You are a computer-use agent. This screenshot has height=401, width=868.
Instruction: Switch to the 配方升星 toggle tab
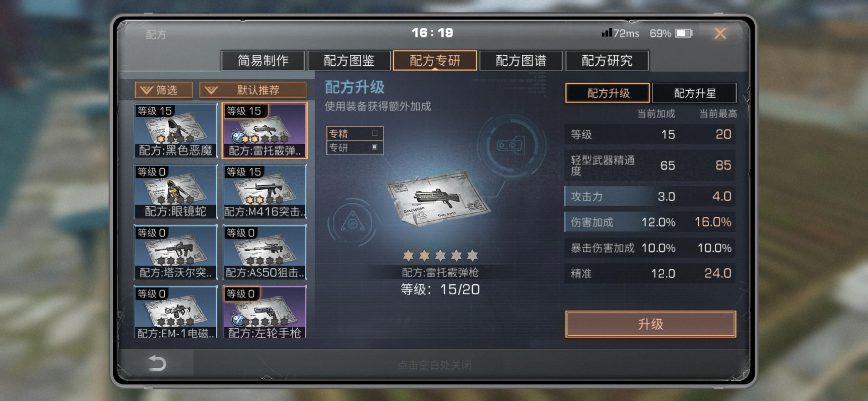point(694,93)
